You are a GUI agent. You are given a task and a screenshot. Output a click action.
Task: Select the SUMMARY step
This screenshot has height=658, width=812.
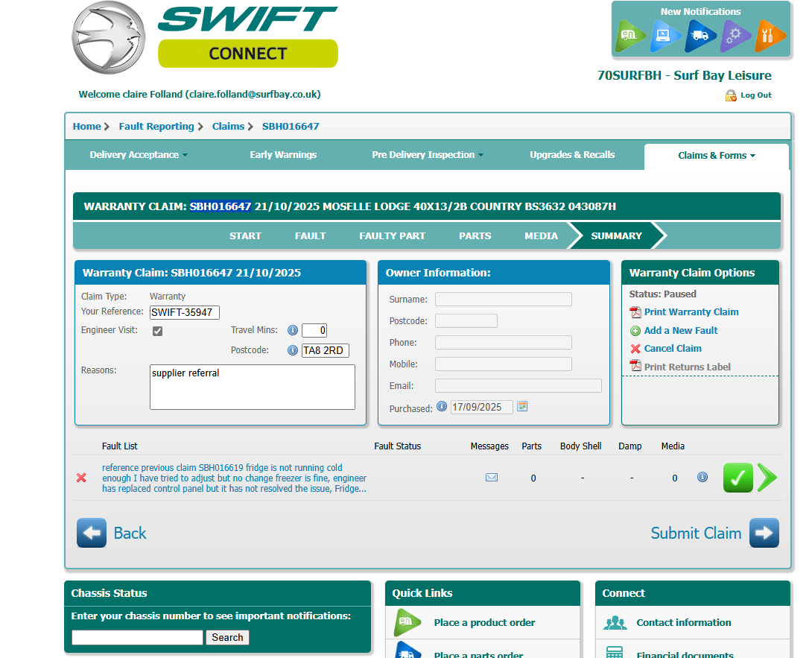(x=616, y=235)
